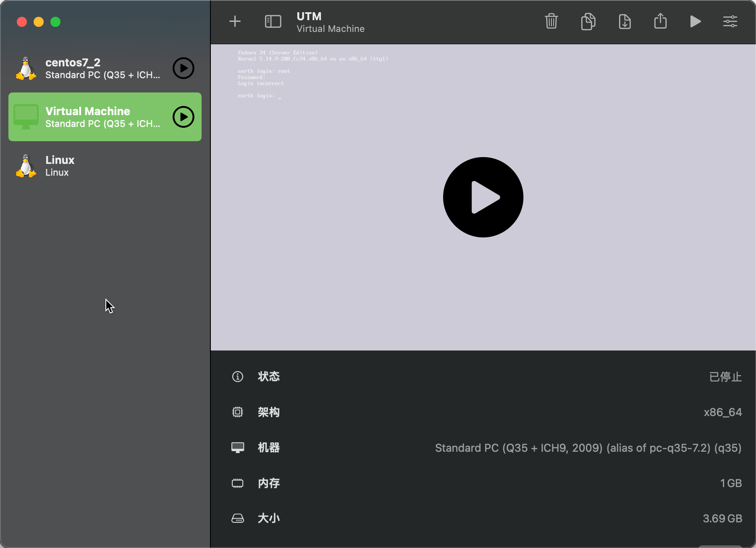Zoom the window with the green button
The width and height of the screenshot is (756, 548).
55,22
